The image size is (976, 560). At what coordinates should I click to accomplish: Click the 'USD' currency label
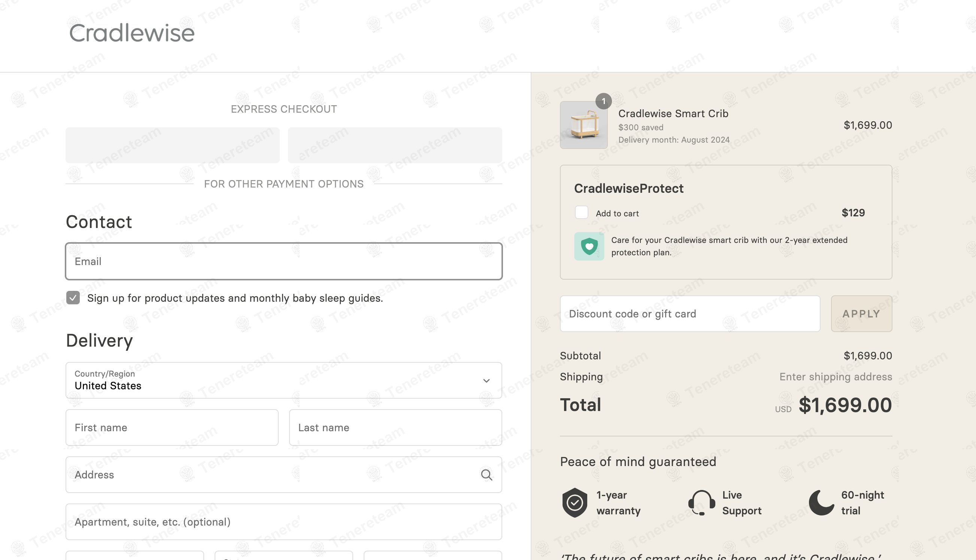(x=783, y=409)
